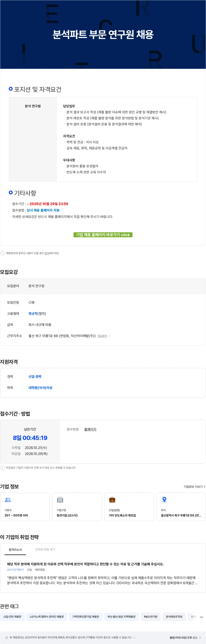Click the 정규직 employment type link
The image size is (206, 644).
pos(33,314)
